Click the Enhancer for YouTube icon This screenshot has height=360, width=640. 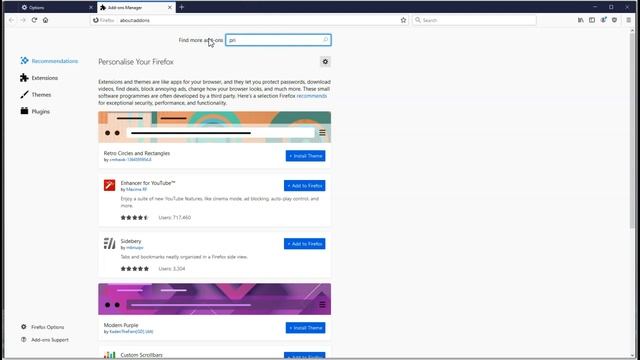pyautogui.click(x=109, y=185)
